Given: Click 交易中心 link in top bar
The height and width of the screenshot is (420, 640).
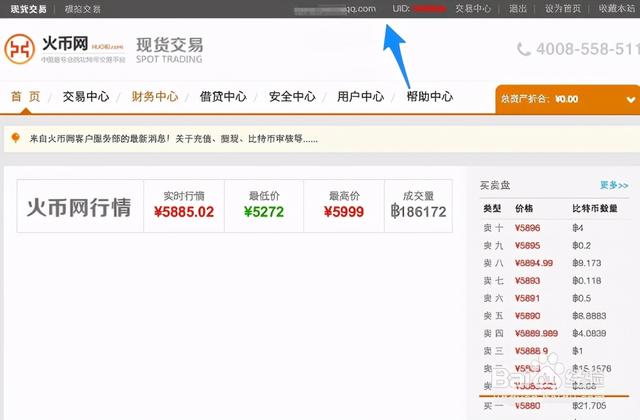Looking at the screenshot, I should [473, 9].
